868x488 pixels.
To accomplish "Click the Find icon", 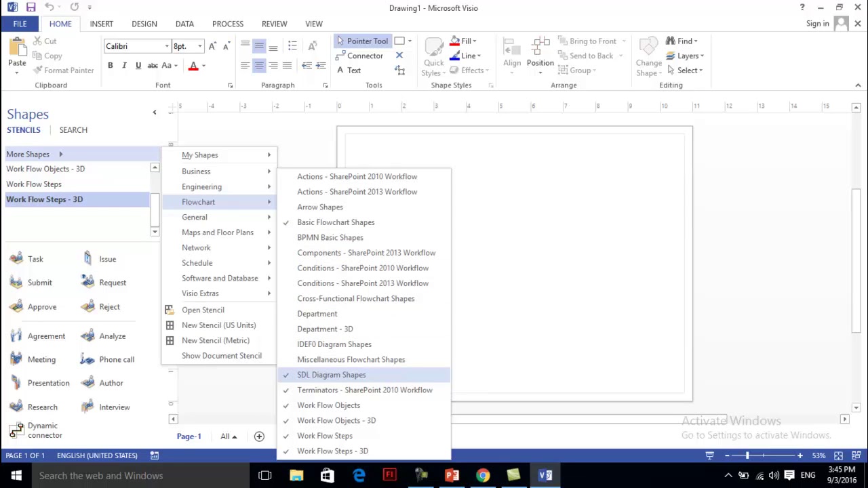I will coord(670,41).
